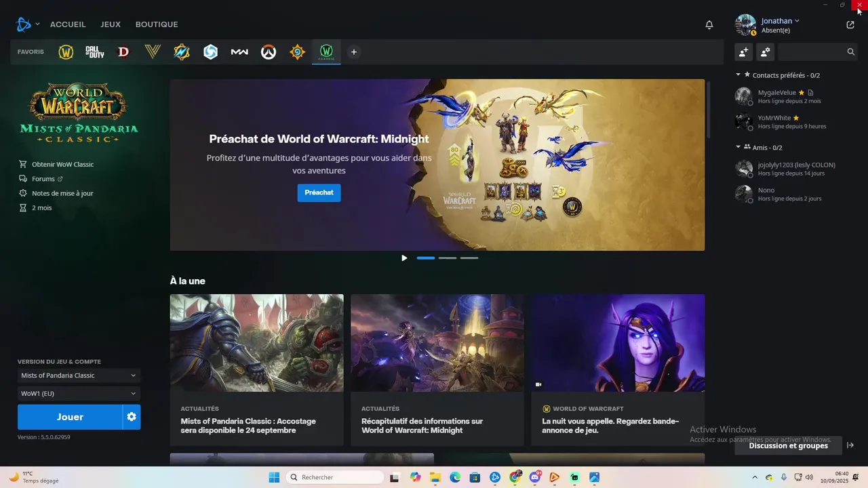The width and height of the screenshot is (868, 488).
Task: Select Modern Warfare MW favorite
Action: click(239, 52)
